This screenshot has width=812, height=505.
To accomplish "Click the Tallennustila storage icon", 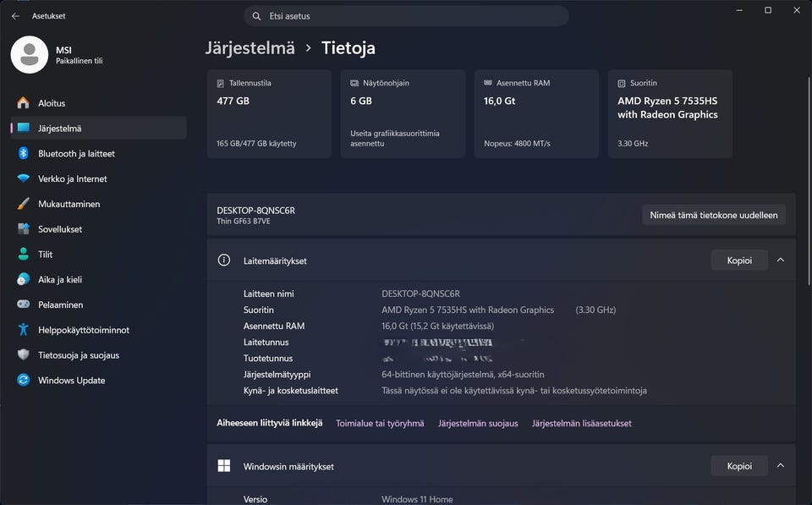I will coord(221,83).
